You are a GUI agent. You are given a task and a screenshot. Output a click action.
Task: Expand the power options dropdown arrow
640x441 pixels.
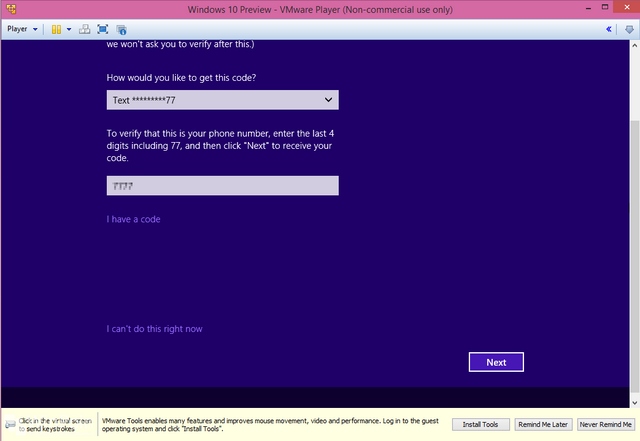pyautogui.click(x=69, y=29)
